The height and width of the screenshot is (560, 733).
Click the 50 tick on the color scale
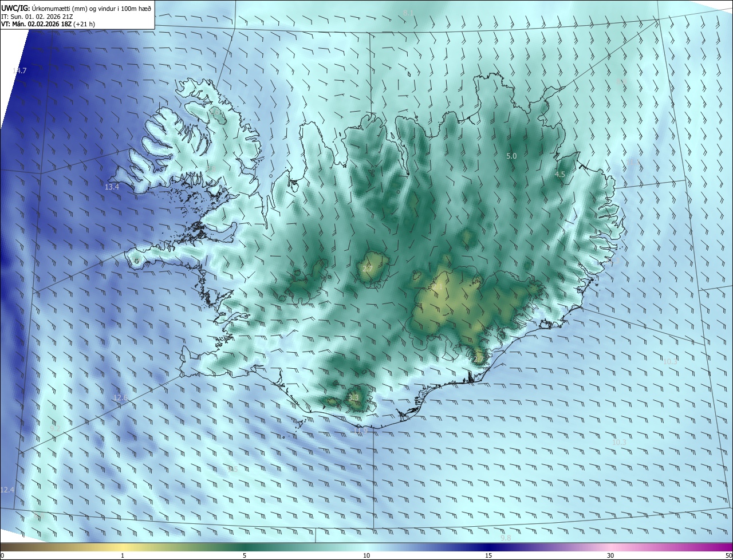click(728, 555)
